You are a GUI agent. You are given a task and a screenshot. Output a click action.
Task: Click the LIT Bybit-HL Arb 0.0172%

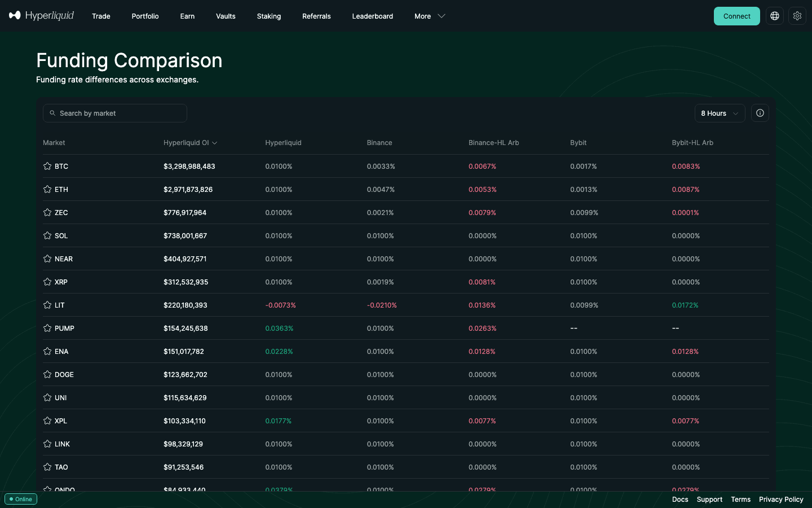point(685,305)
